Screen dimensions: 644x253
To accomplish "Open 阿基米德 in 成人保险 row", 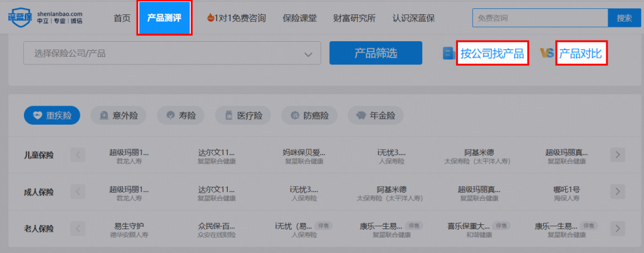I will point(391,193).
